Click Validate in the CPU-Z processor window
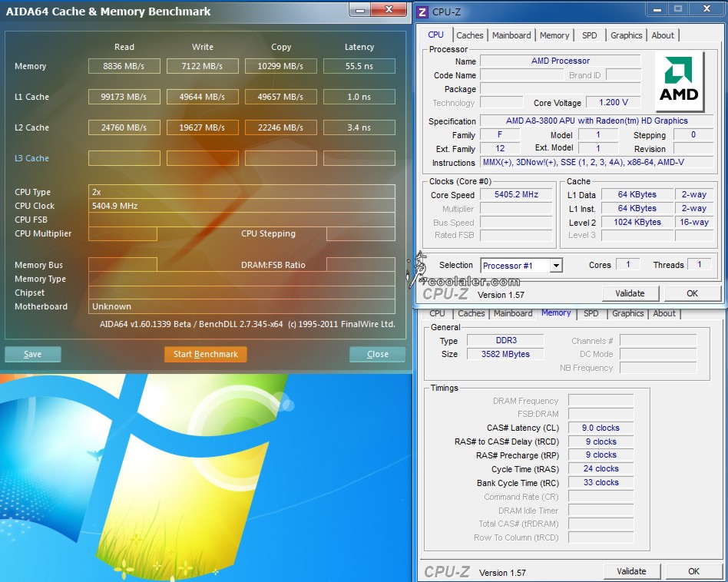 pyautogui.click(x=630, y=293)
